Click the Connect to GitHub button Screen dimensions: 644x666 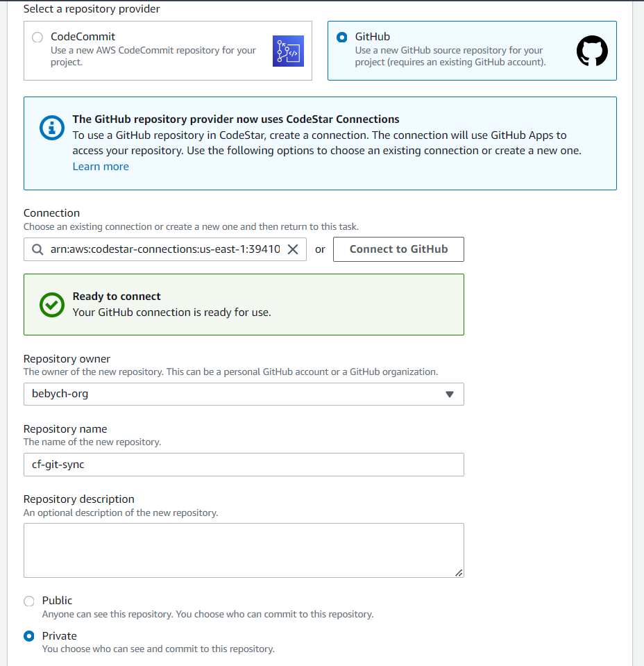pos(398,249)
